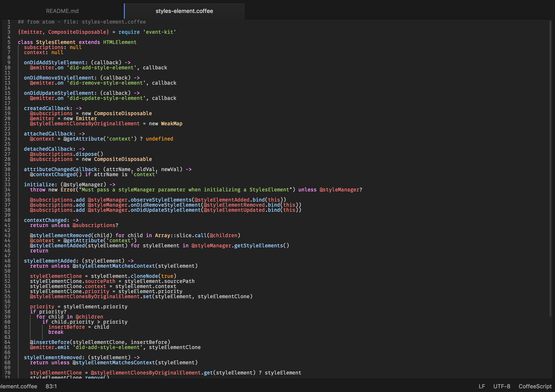
Task: Click the require keyword on line 3
Action: coord(129,32)
